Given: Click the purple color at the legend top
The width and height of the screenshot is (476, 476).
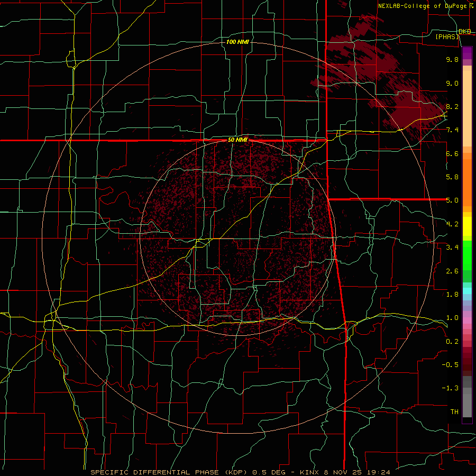Looking at the screenshot, I should pyautogui.click(x=467, y=52).
